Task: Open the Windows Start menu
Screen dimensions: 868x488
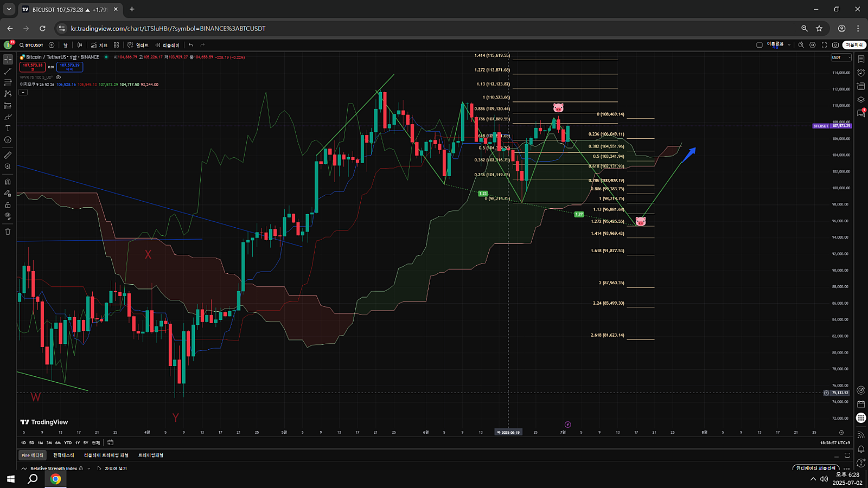Action: pyautogui.click(x=10, y=479)
